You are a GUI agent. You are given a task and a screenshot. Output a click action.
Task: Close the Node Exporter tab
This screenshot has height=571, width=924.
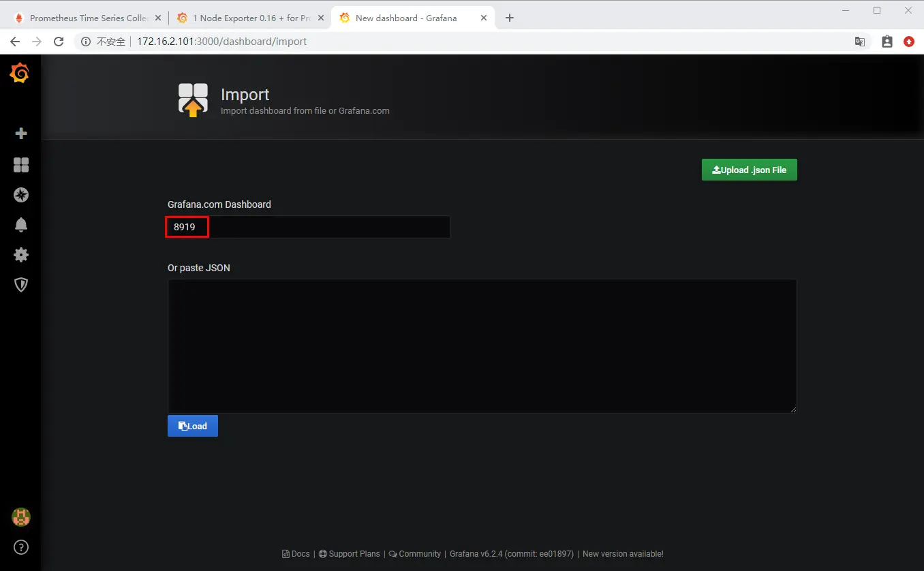[320, 18]
